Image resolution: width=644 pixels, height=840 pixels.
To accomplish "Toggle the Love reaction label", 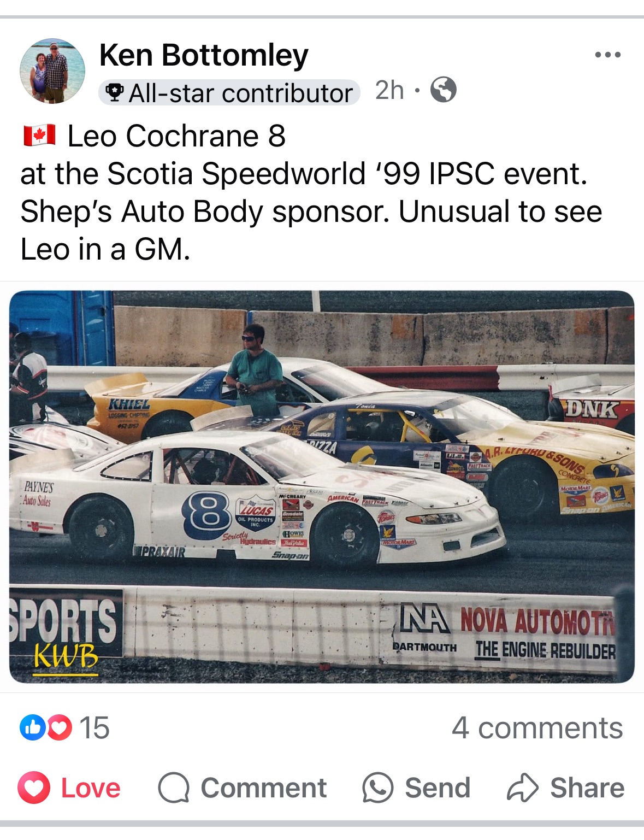I will click(x=91, y=788).
